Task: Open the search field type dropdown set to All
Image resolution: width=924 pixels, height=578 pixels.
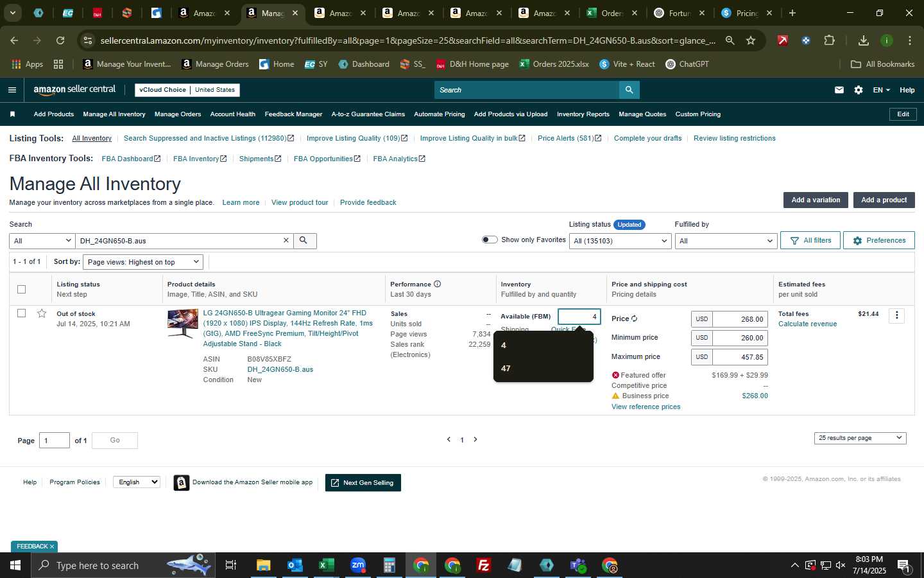Action: tap(42, 241)
